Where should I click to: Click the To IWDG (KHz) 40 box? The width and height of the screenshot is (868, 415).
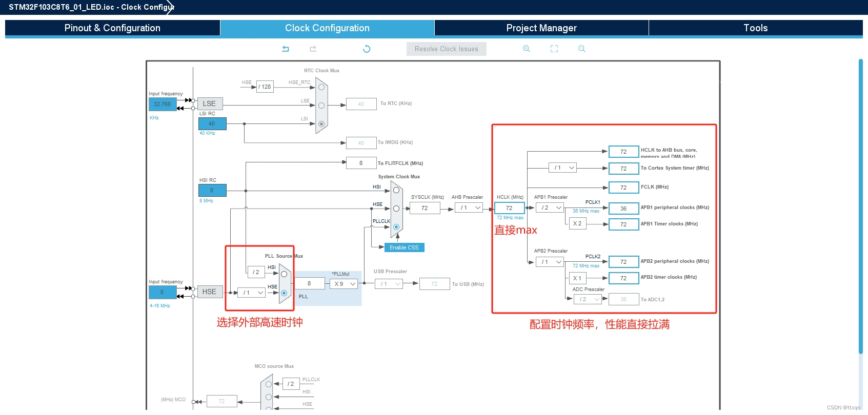pyautogui.click(x=361, y=143)
